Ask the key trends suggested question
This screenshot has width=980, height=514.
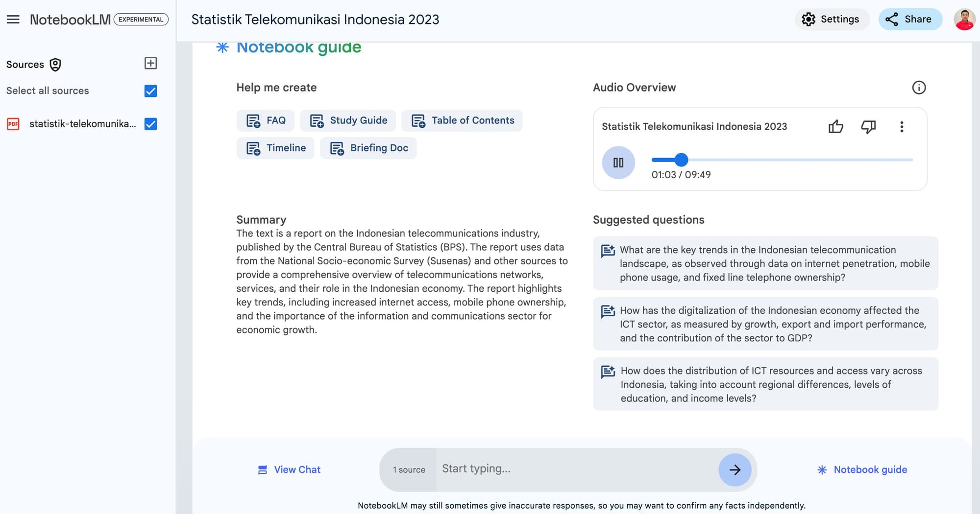pos(765,263)
